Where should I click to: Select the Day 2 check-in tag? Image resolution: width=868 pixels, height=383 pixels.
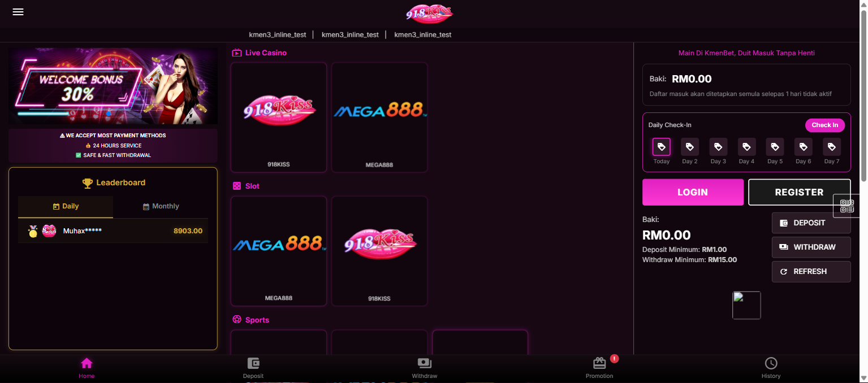(689, 147)
